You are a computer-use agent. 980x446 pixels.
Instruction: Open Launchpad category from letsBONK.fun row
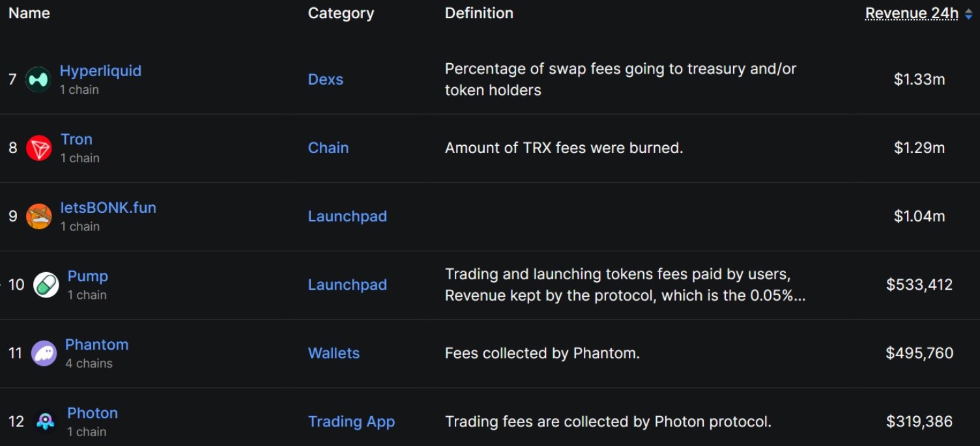347,216
